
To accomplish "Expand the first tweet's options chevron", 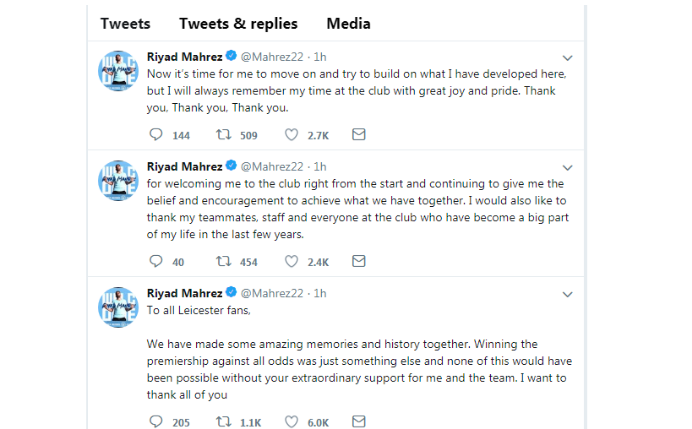I will coord(568,57).
